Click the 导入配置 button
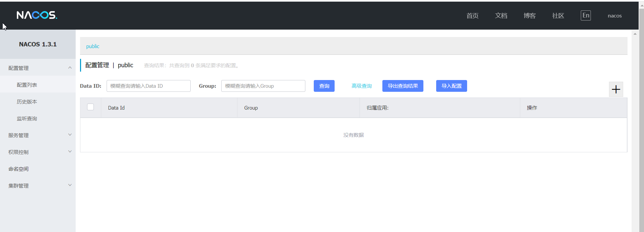 click(452, 86)
